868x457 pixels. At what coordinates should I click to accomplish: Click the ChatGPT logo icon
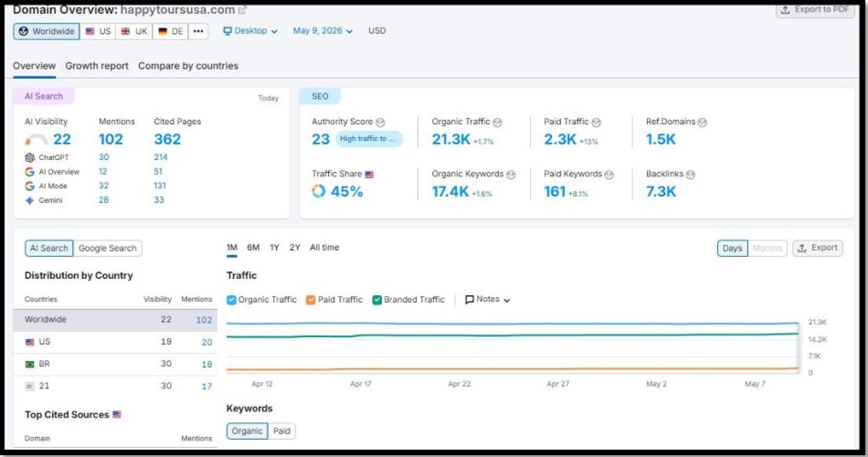point(30,158)
